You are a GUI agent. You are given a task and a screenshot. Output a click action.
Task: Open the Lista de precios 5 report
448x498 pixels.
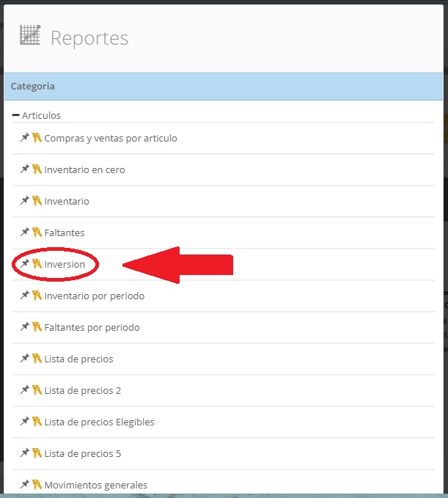tap(83, 453)
